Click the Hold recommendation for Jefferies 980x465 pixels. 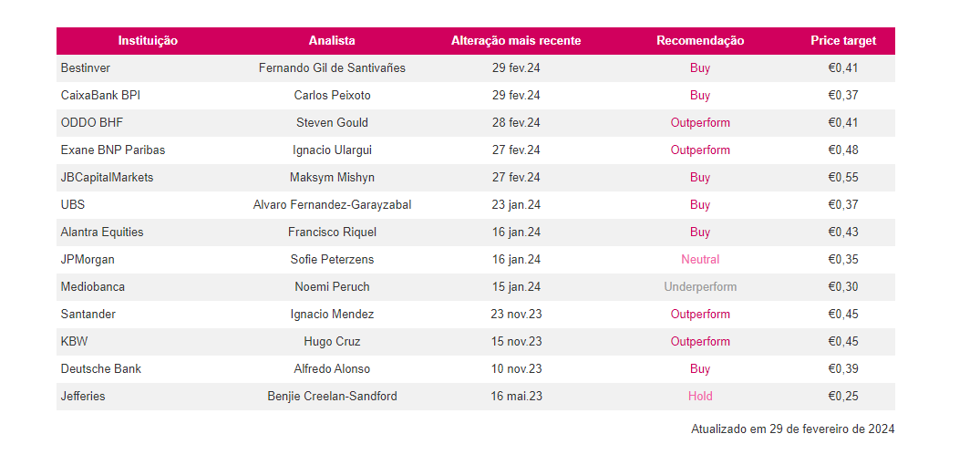[x=700, y=397]
